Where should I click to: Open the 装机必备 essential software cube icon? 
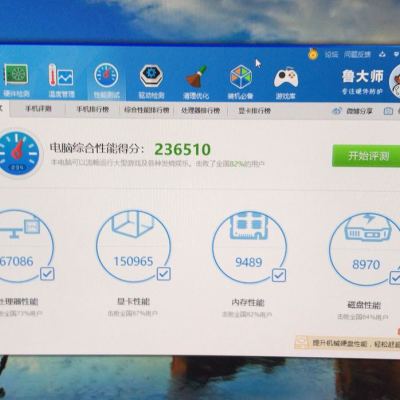241,82
